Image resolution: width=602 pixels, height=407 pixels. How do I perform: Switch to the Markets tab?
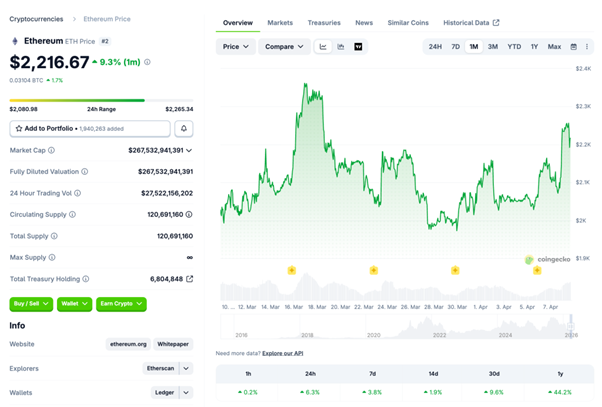[280, 22]
